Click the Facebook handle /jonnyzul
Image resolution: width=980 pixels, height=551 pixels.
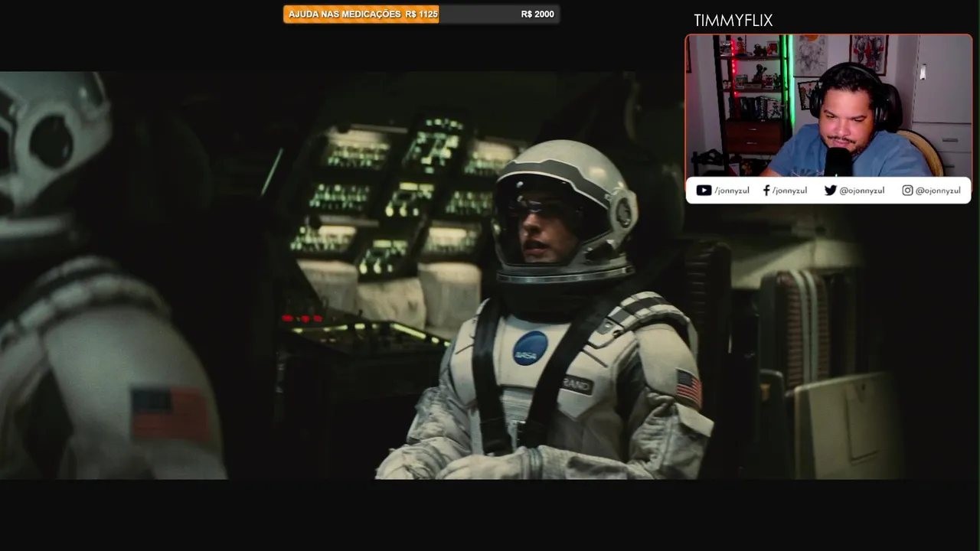[789, 191]
